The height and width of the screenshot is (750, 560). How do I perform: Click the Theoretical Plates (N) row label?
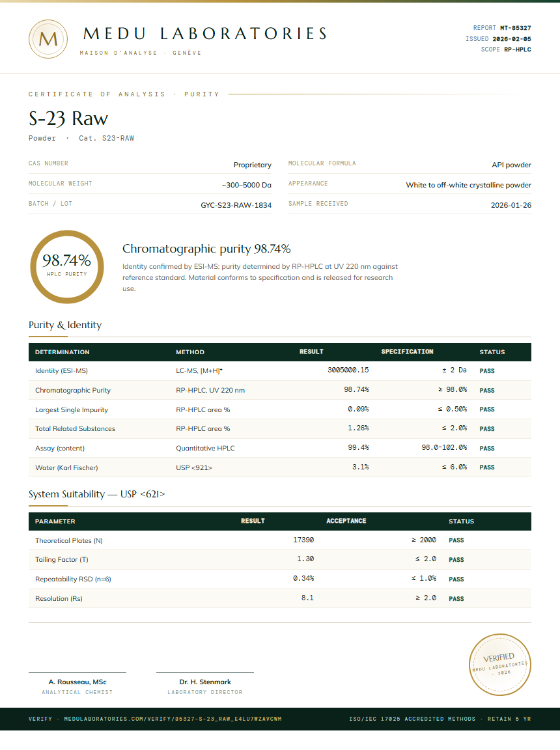[69, 540]
